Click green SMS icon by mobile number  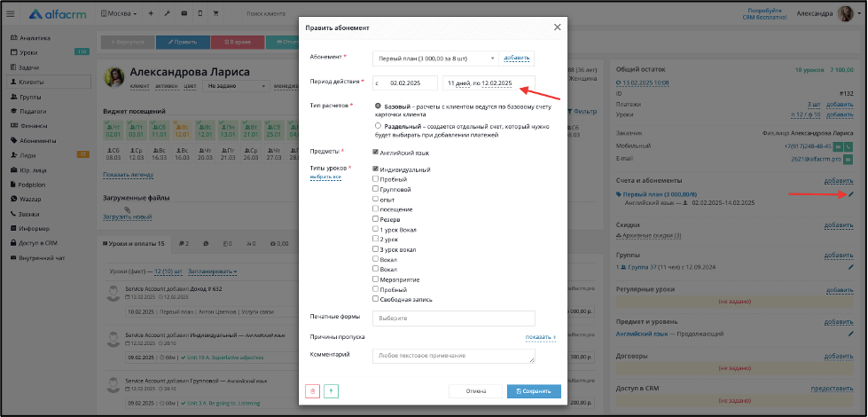(838, 146)
